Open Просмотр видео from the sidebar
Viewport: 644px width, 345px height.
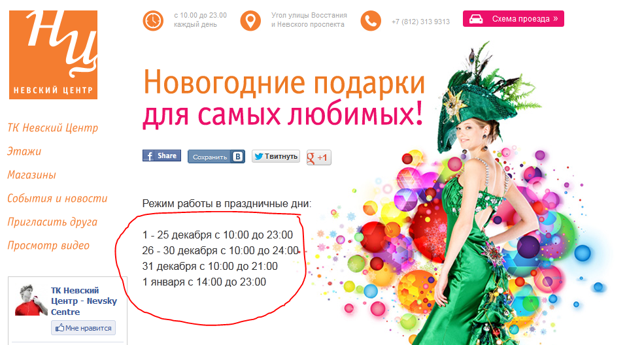pyautogui.click(x=48, y=246)
